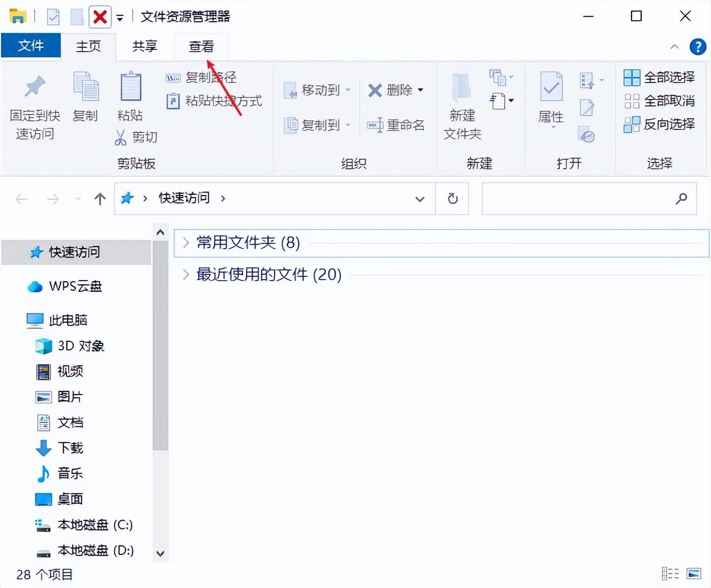Click the Back navigation arrow

tap(22, 199)
